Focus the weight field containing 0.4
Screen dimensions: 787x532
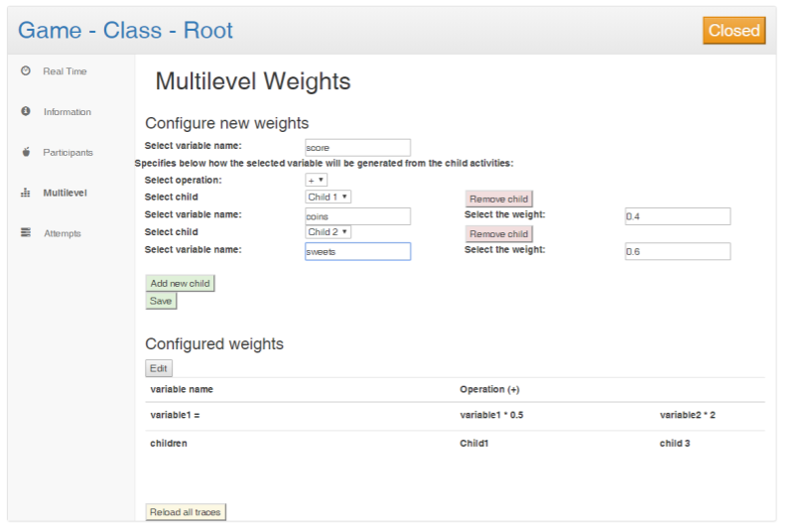[x=678, y=216]
